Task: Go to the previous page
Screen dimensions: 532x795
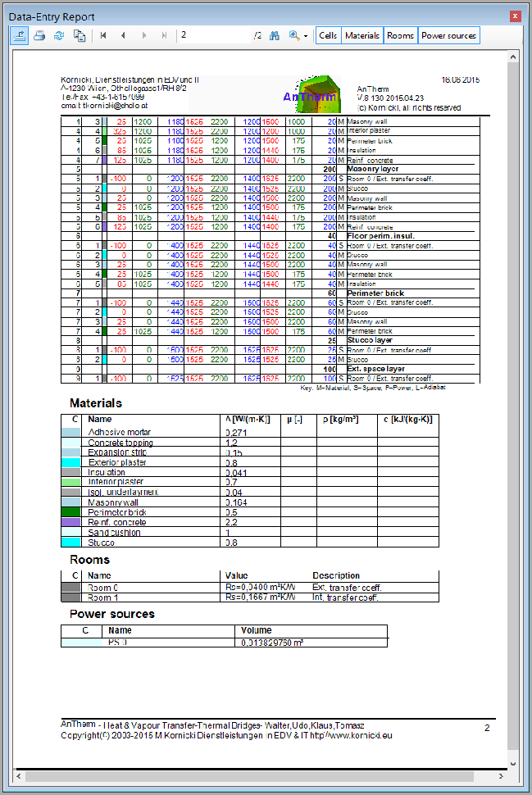Action: click(123, 35)
